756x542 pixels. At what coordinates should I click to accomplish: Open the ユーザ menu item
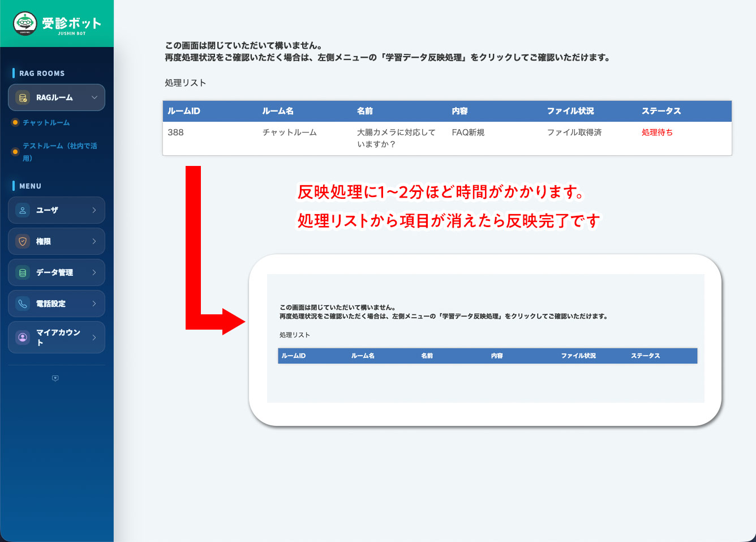tap(57, 210)
